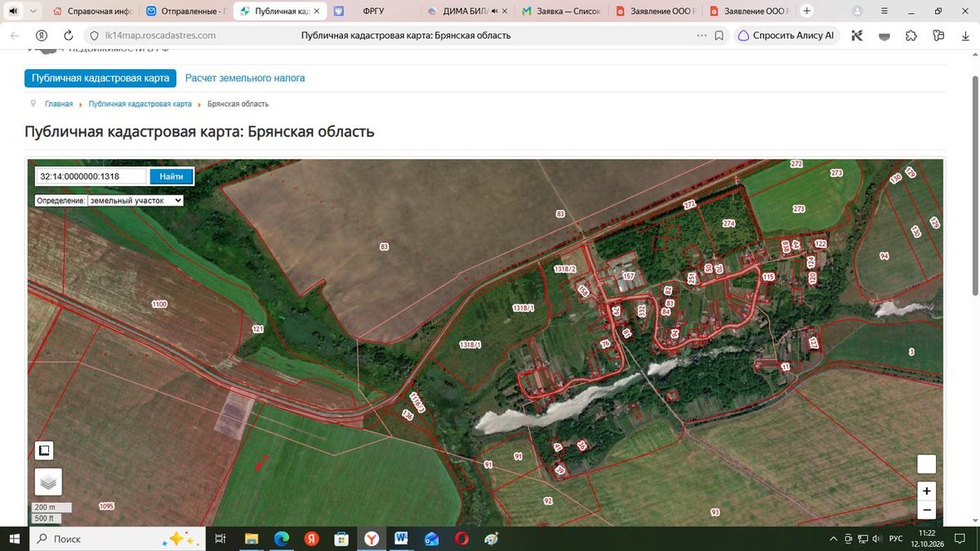The image size is (980, 551).
Task: Reload the page in browser toolbar
Action: (69, 36)
